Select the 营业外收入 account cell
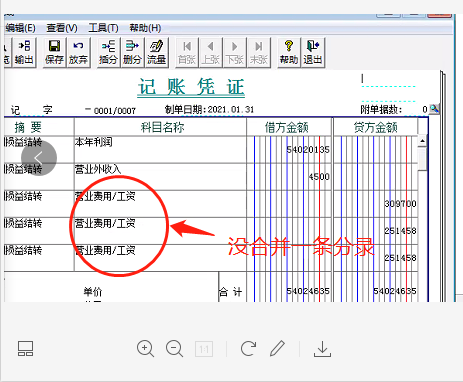 (160, 177)
